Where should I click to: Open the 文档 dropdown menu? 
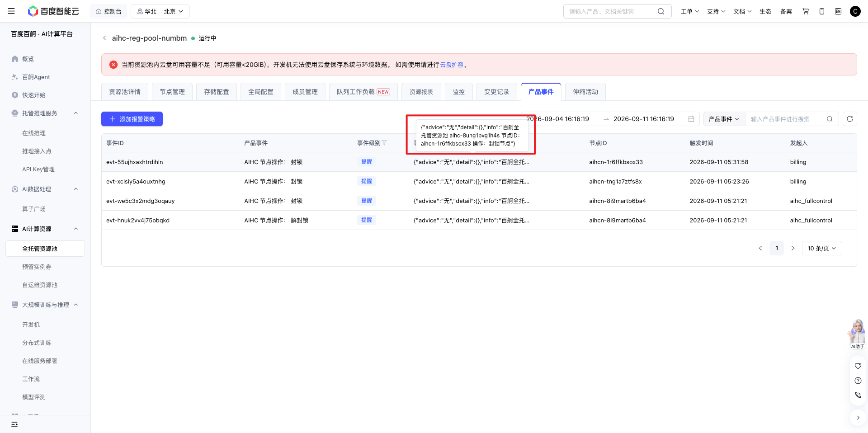tap(742, 11)
